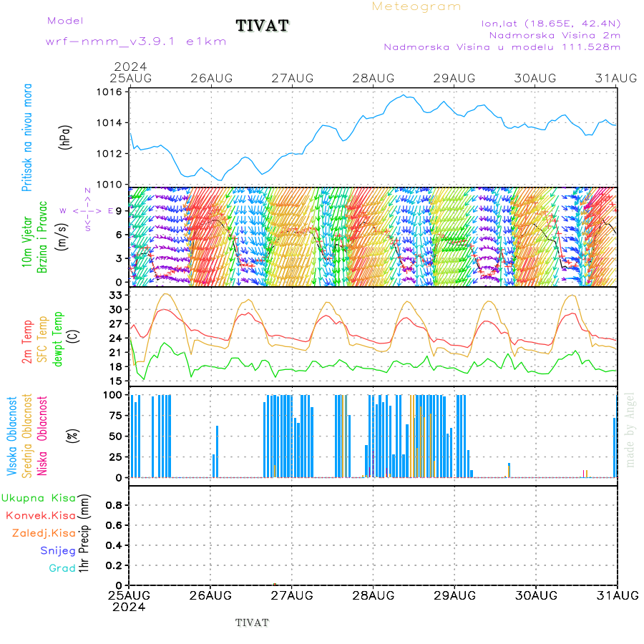Click wind speed axis value "9"
This screenshot has height=644, width=644.
(x=119, y=211)
